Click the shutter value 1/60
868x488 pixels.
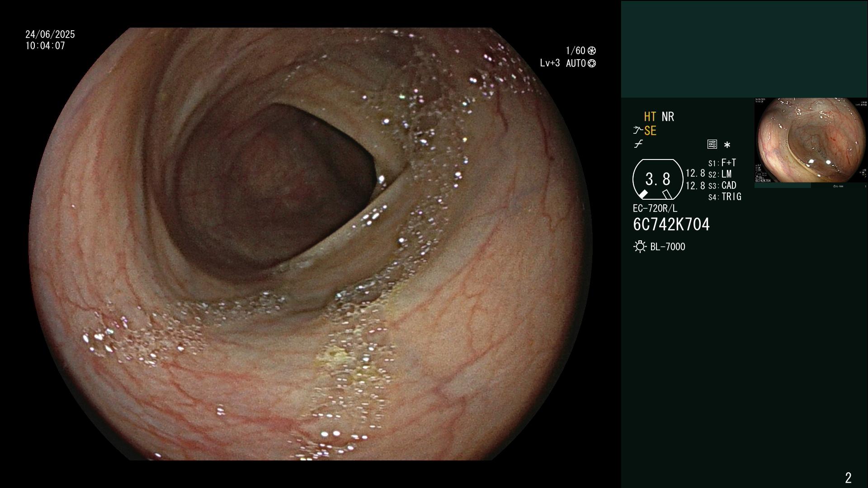pyautogui.click(x=576, y=51)
